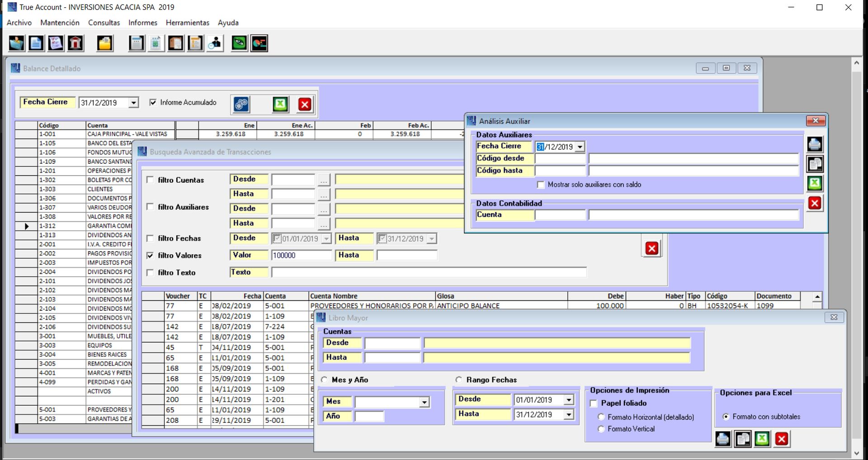
Task: Click browse button for filtro Auxiliares Hasta
Action: coord(324,223)
